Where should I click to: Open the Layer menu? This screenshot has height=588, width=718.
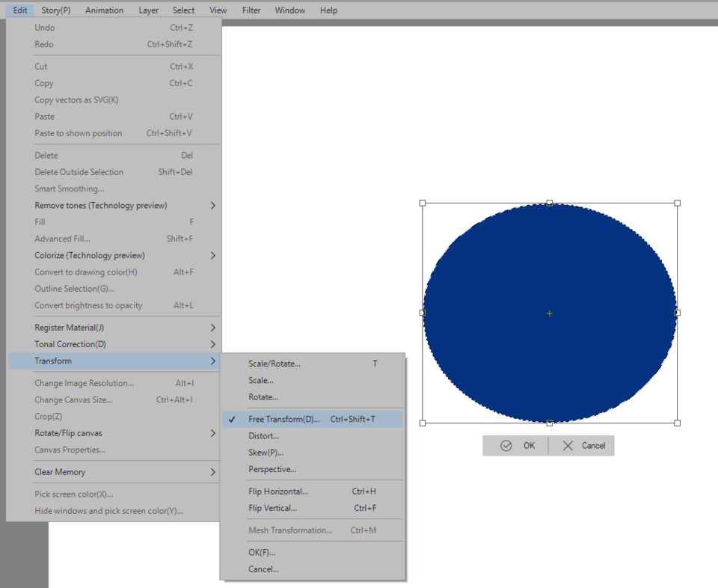[x=148, y=10]
